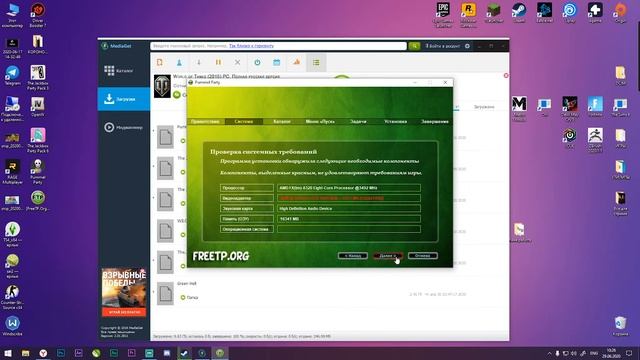Viewport: 640px width, 360px height.
Task: Open Каталог section in MediaGet sidebar
Action: [x=124, y=71]
